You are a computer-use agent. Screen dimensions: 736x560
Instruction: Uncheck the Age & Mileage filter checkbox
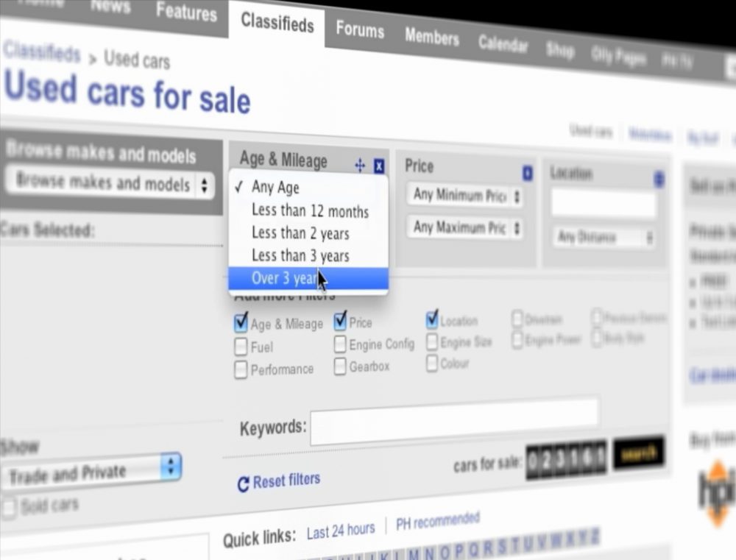coord(241,324)
